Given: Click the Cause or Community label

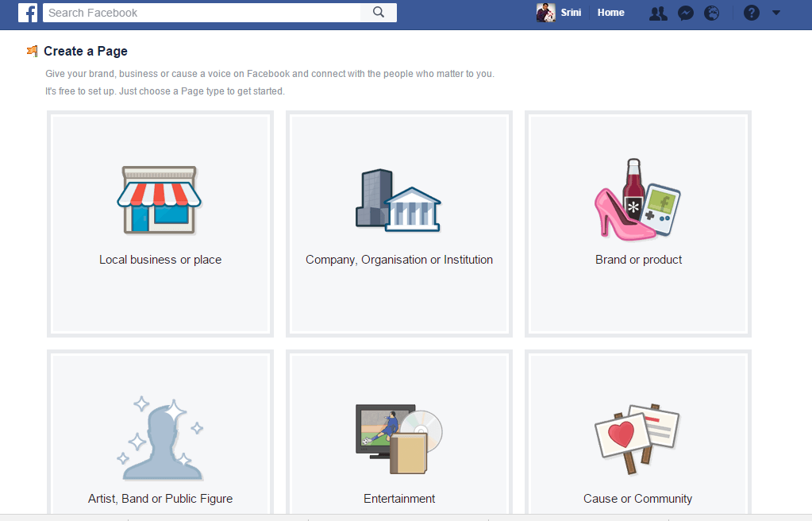Looking at the screenshot, I should coord(637,499).
